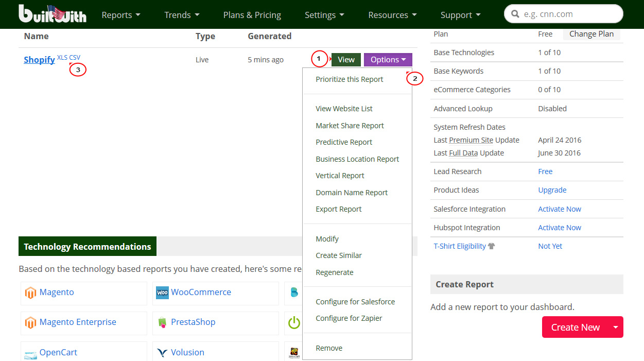Open the Settings dropdown
Screen dimensions: 644x361
(324, 15)
